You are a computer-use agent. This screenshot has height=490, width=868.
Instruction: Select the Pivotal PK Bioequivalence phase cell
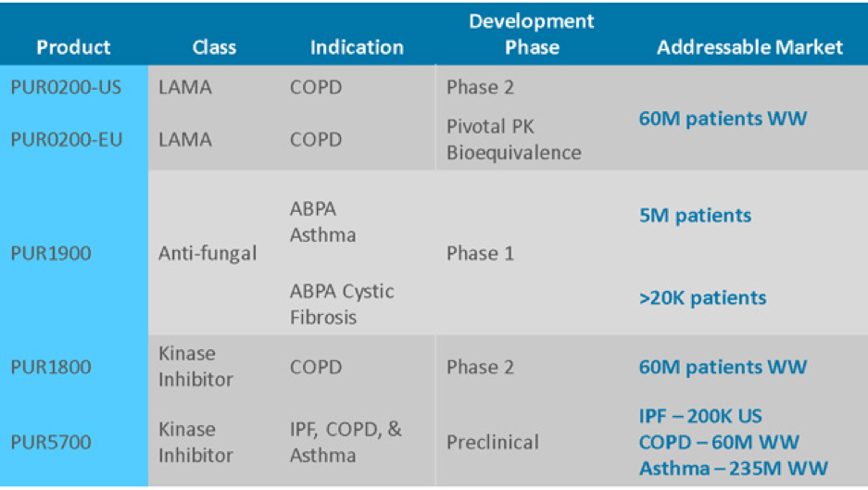[x=513, y=139]
